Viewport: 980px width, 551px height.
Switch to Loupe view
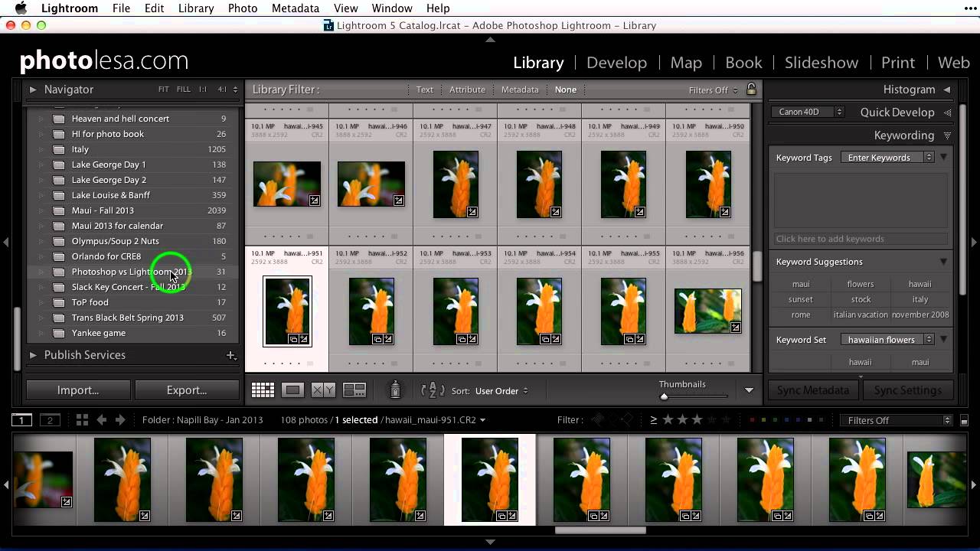coord(292,390)
